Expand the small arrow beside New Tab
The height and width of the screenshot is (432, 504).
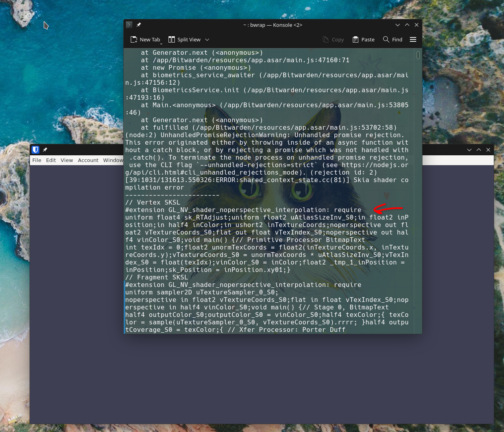[161, 43]
